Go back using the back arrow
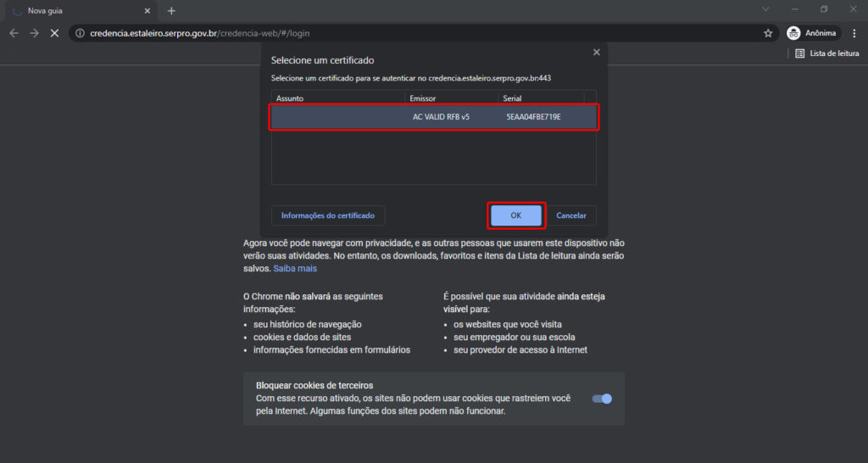The width and height of the screenshot is (868, 463). (14, 33)
